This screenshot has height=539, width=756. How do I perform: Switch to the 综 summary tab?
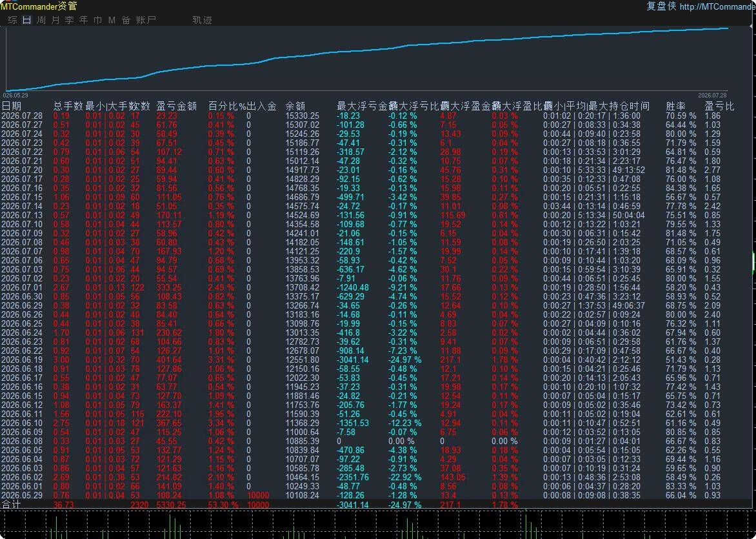click(x=12, y=20)
